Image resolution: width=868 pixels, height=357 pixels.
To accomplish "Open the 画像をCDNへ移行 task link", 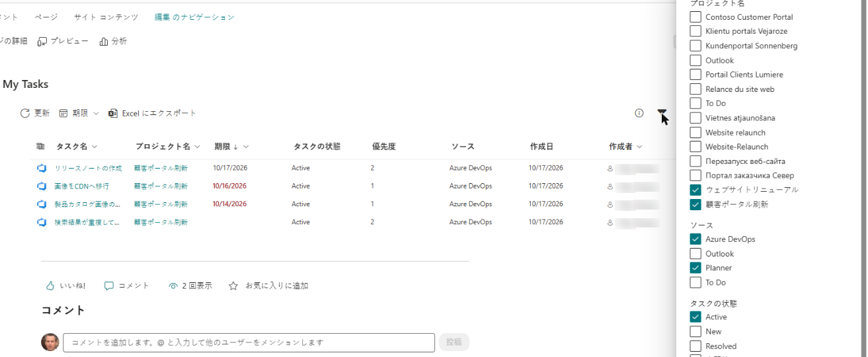I will (x=82, y=186).
